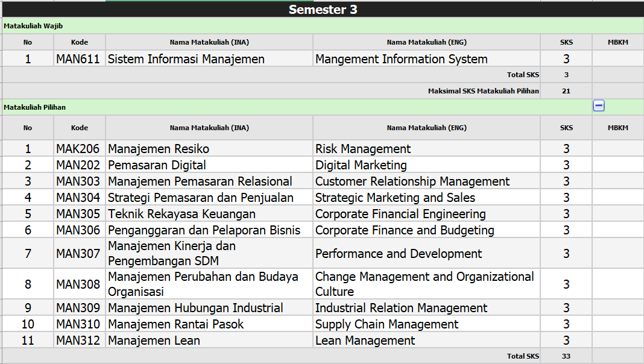Screen dimensions: 644x364
Task: Click the MAN611 code cell
Action: click(x=80, y=59)
